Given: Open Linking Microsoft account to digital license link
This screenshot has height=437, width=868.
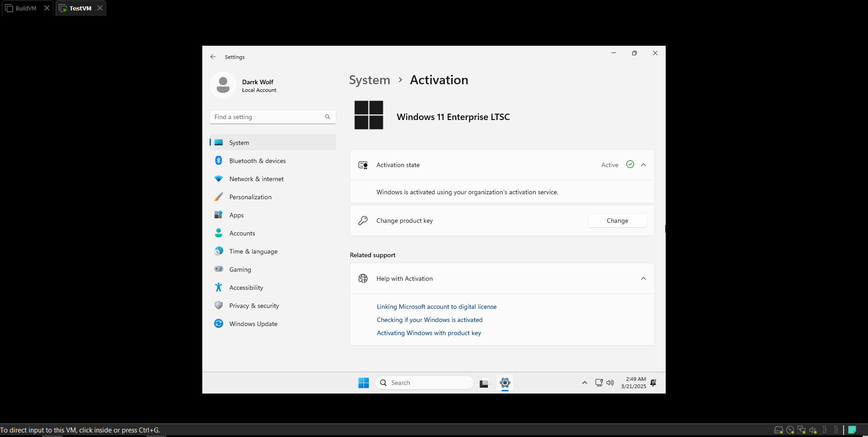Looking at the screenshot, I should pyautogui.click(x=437, y=307).
